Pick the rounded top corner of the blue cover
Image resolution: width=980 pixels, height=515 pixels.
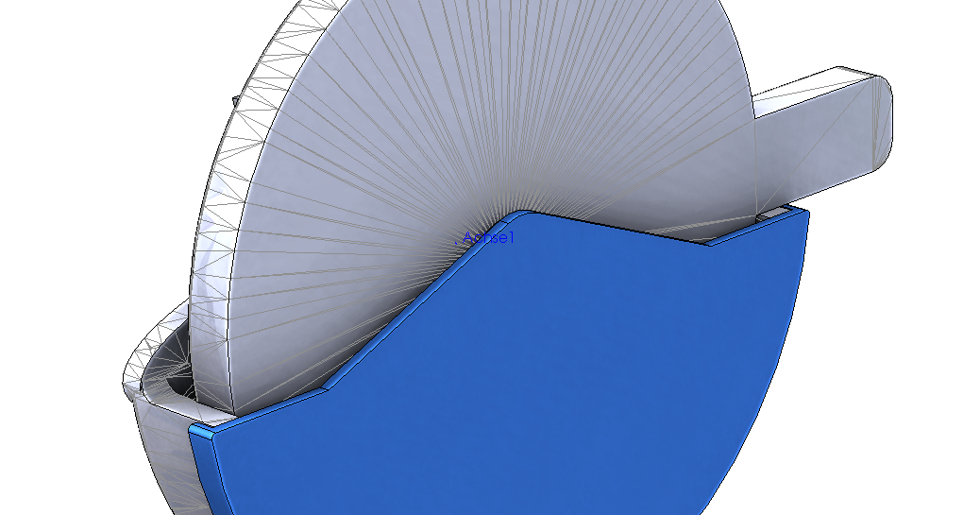tap(522, 215)
